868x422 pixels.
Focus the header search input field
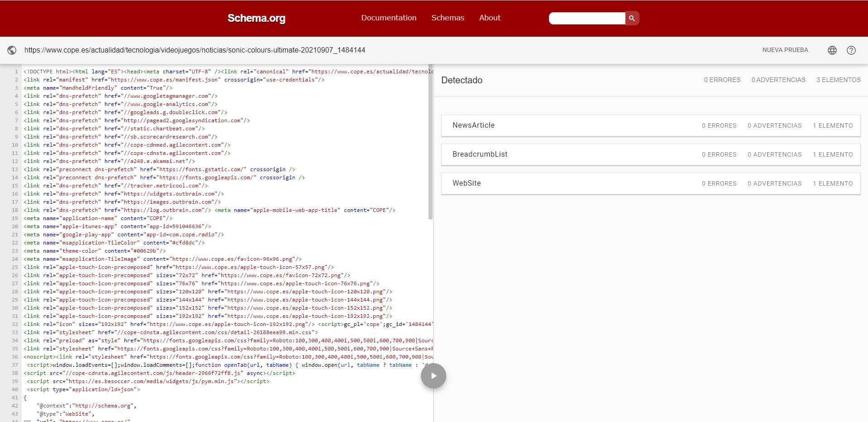point(587,18)
